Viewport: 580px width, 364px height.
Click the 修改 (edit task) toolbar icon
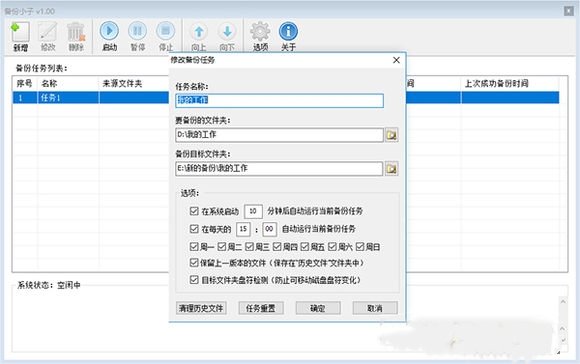[48, 36]
